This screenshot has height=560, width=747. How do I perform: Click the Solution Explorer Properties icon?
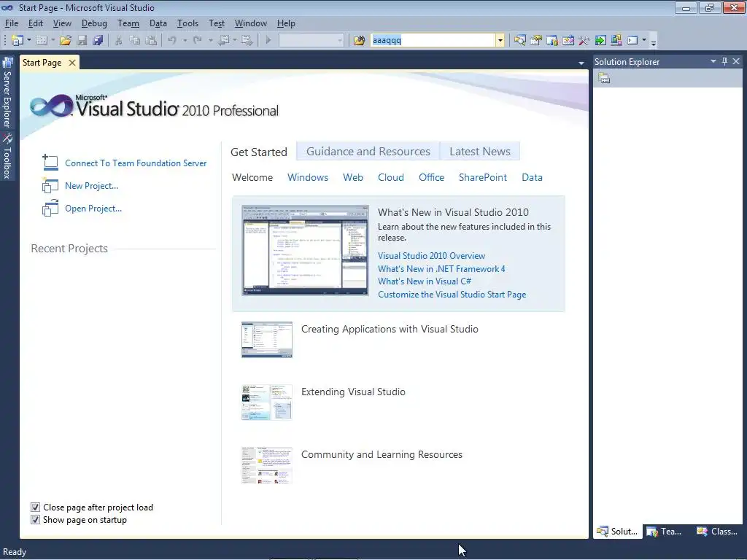604,78
